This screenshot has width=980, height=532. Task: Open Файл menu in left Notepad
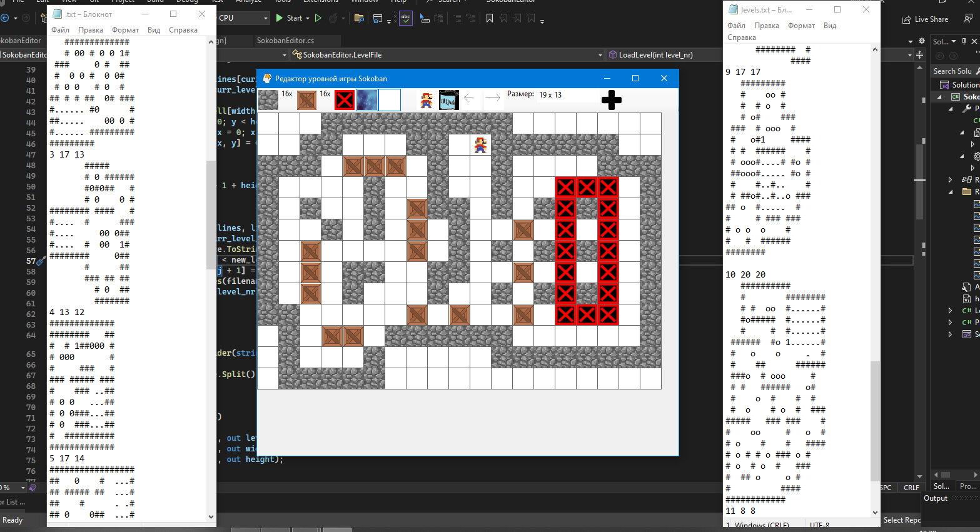pos(61,30)
